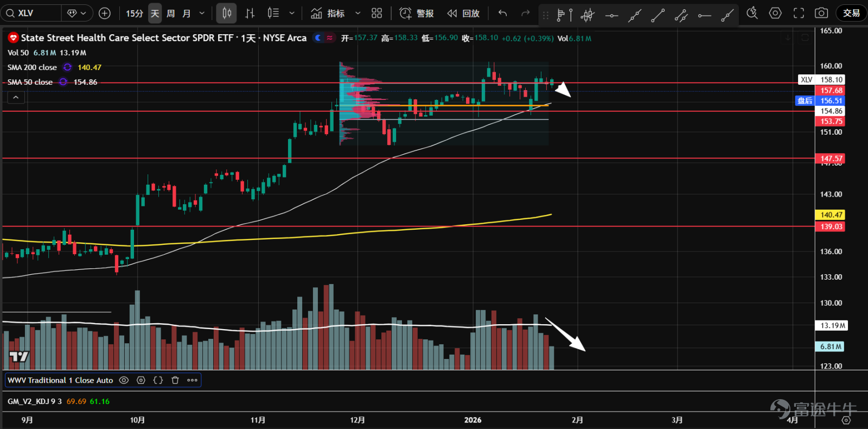Open time axis settings gear icon
Image resolution: width=868 pixels, height=429 pixels.
coord(846,420)
